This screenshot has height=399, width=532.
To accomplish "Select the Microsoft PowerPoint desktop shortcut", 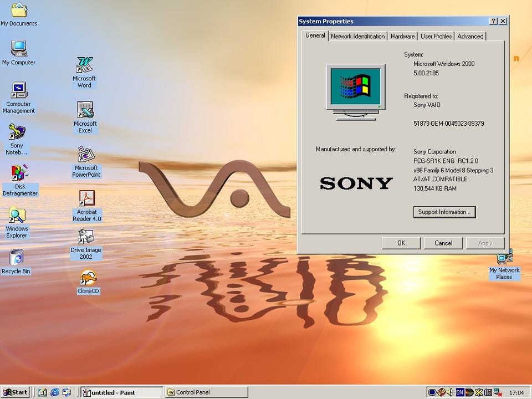I will (86, 162).
